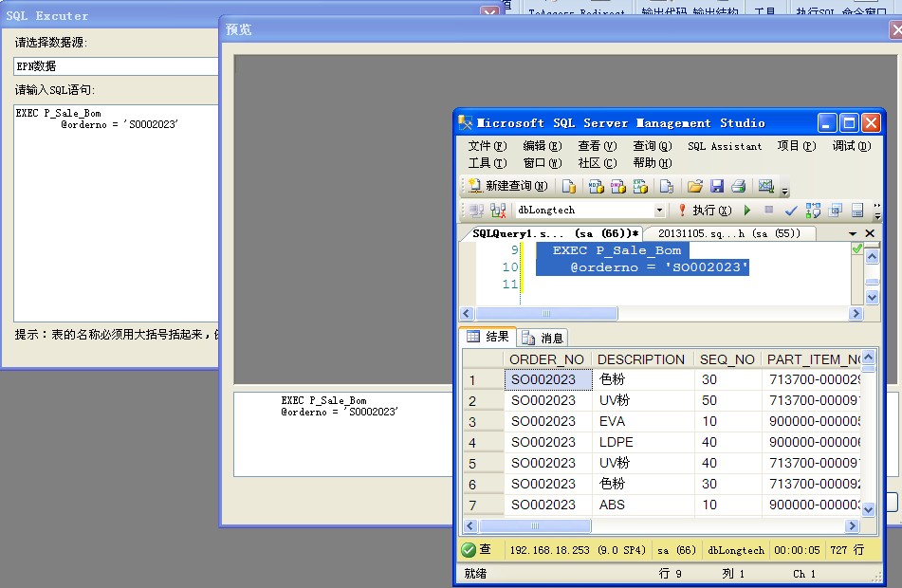The height and width of the screenshot is (588, 902).
Task: Click the greyed-out Connect icon in the SQL editor toolbar
Action: click(476, 211)
